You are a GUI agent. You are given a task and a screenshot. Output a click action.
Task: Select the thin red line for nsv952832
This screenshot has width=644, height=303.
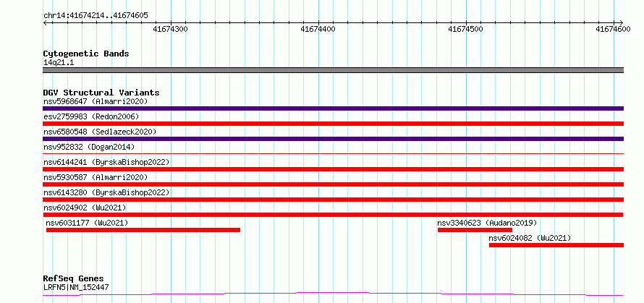click(333, 153)
